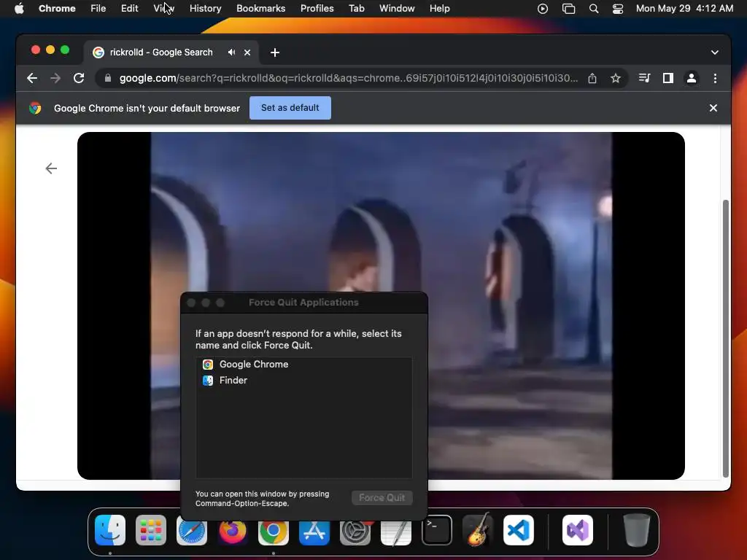Expand the tab search chevron

(715, 52)
